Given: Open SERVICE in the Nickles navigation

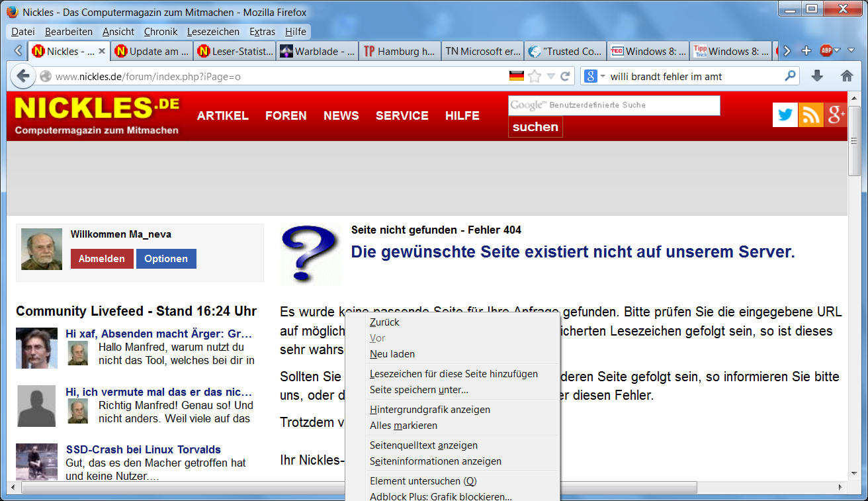Looking at the screenshot, I should [402, 115].
